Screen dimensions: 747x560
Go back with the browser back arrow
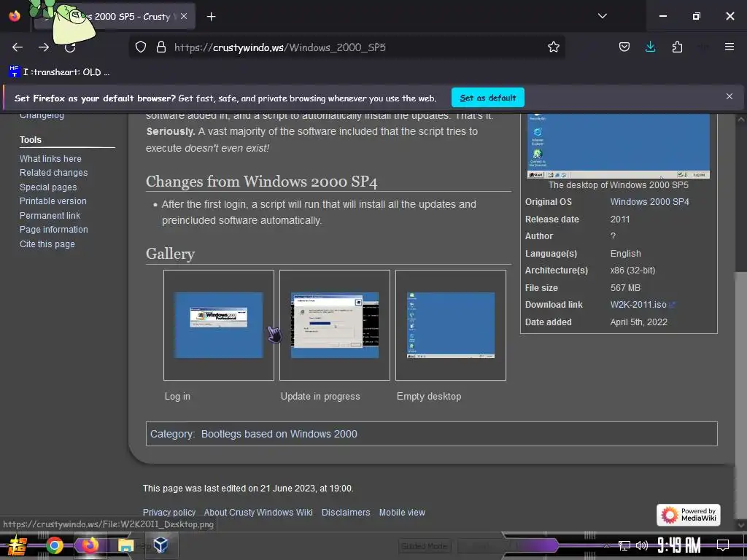pos(18,47)
